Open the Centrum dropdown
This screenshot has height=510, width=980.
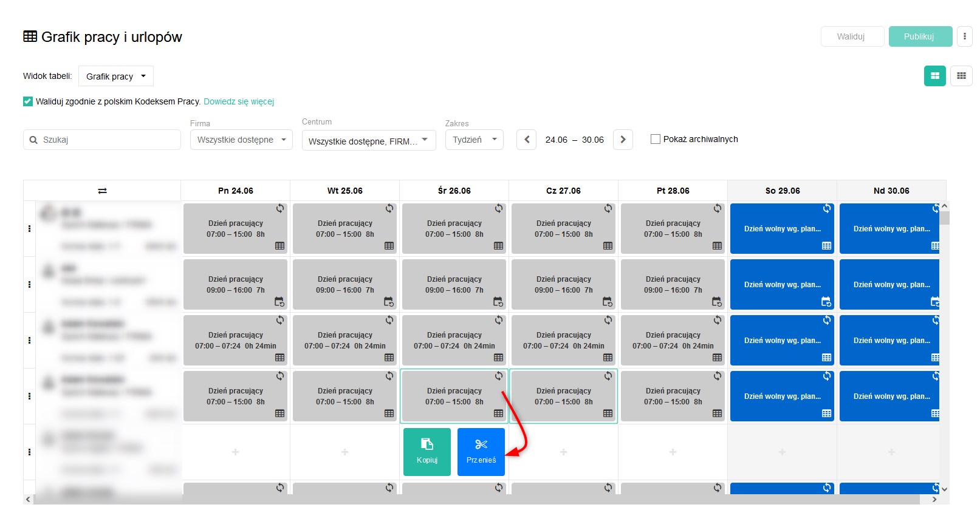tap(369, 140)
